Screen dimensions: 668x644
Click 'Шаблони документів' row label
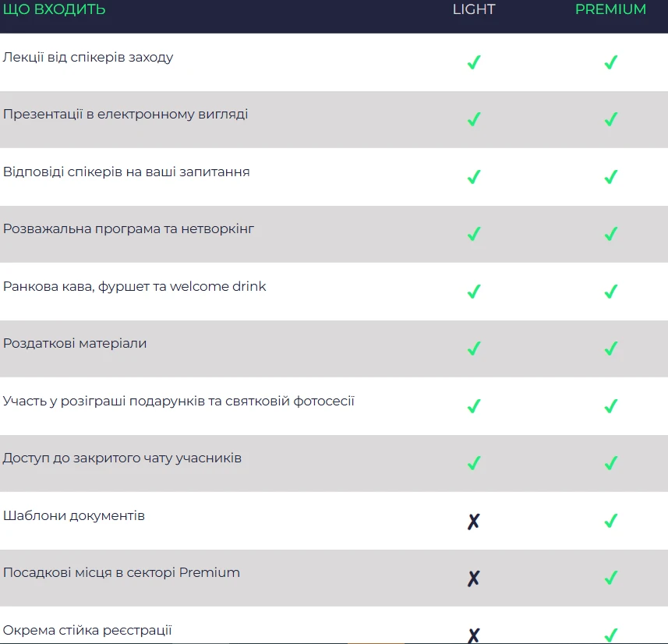pos(74,515)
